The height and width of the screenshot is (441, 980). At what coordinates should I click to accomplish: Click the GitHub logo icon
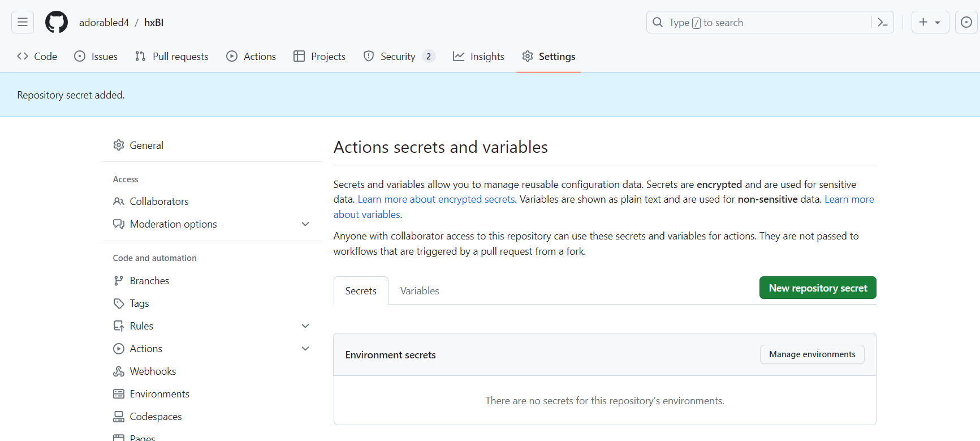(57, 22)
